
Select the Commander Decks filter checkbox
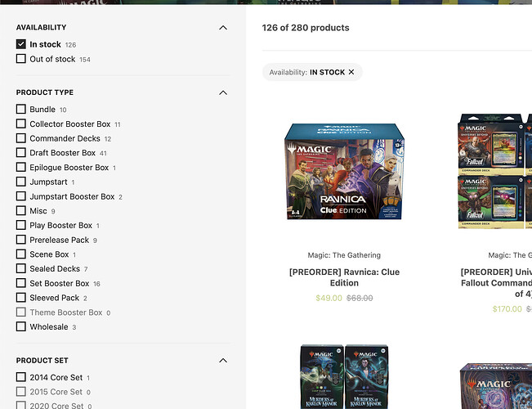click(x=21, y=138)
